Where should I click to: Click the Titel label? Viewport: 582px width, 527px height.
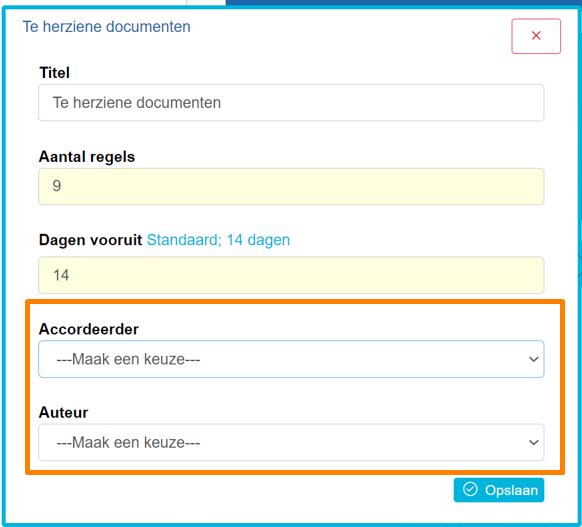pyautogui.click(x=55, y=72)
